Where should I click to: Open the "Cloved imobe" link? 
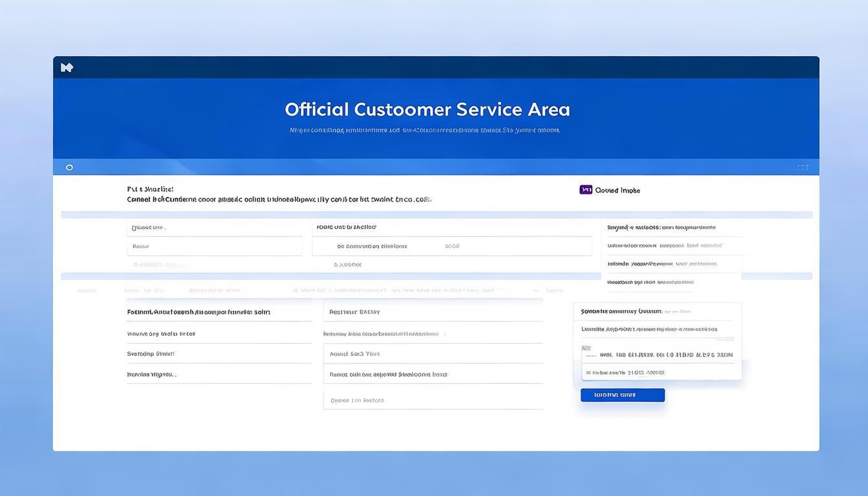pyautogui.click(x=617, y=191)
